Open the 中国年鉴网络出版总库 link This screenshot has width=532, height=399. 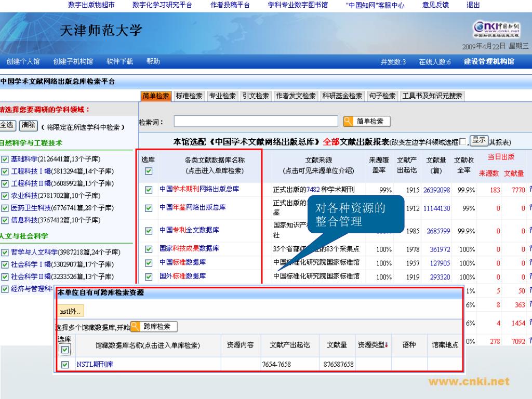coord(193,207)
